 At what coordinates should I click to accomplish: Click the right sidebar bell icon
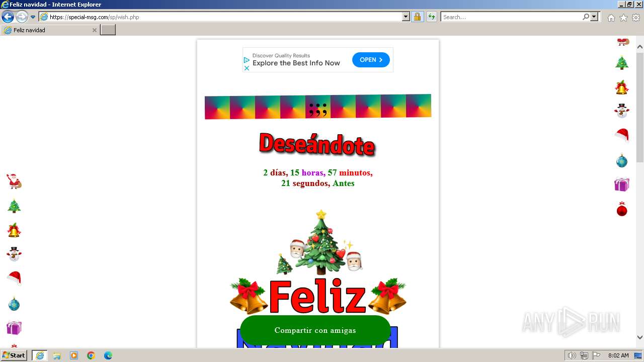[622, 87]
